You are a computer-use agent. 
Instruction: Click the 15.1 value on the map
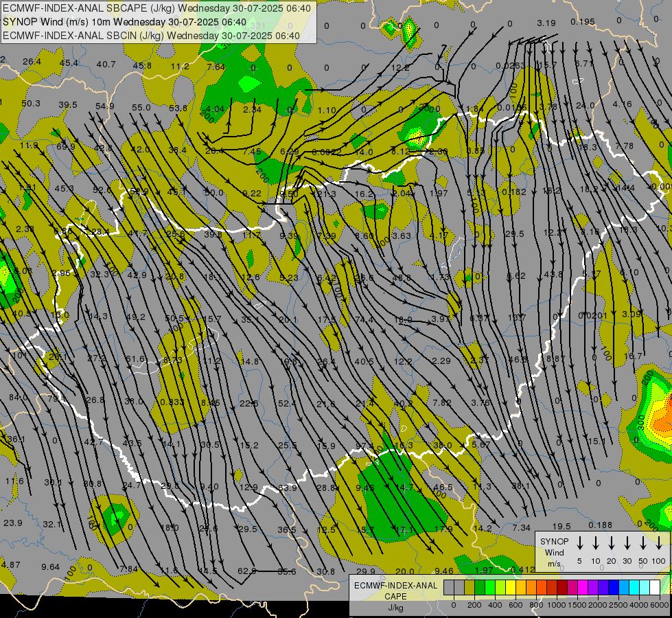click(x=596, y=442)
